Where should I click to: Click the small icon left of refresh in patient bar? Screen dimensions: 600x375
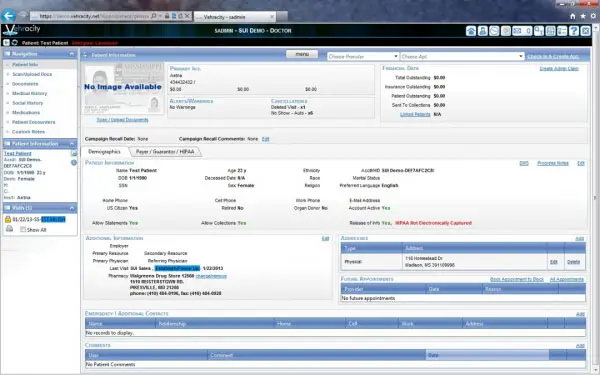[7, 42]
